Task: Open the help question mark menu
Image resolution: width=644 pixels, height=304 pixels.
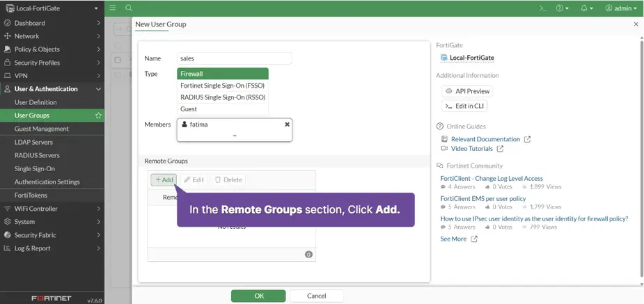Action: pos(563,8)
